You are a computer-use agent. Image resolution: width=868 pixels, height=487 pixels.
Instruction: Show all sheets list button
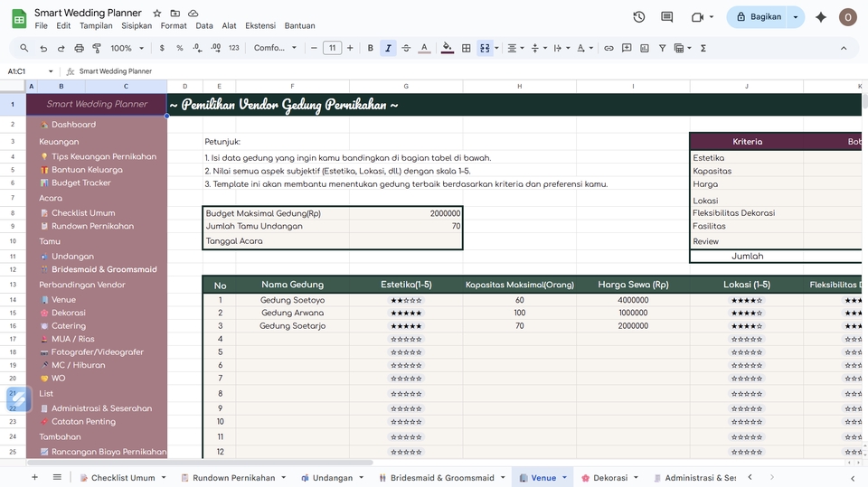[57, 477]
